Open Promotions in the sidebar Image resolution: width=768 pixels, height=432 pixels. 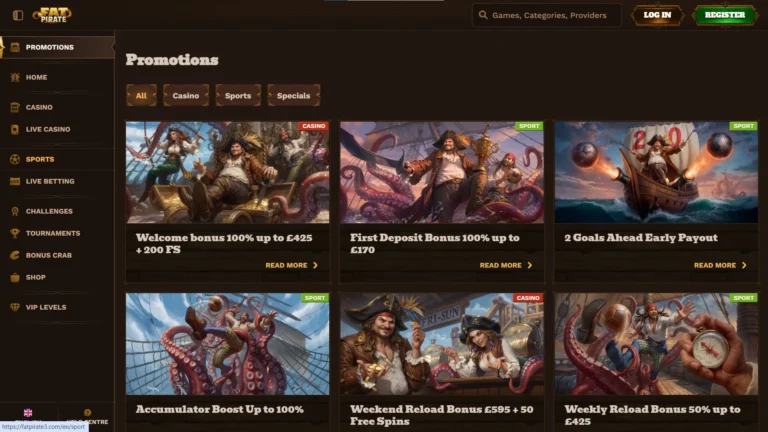click(x=57, y=48)
